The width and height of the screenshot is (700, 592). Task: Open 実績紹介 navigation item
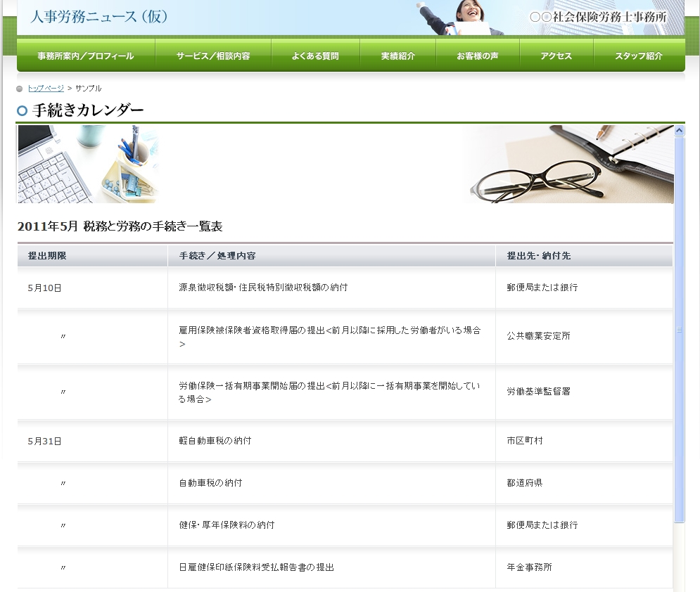(397, 56)
